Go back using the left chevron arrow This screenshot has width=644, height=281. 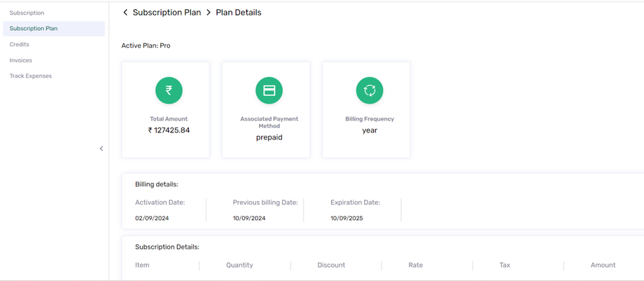point(125,13)
